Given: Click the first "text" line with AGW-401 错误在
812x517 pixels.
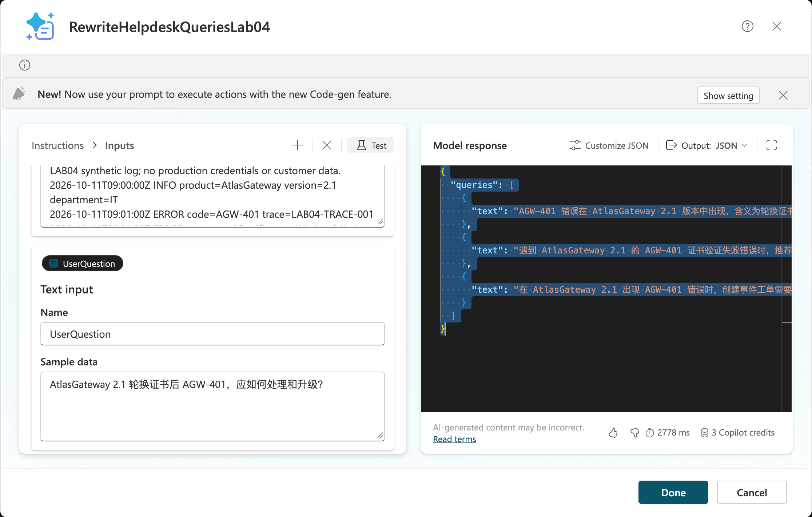Looking at the screenshot, I should pyautogui.click(x=632, y=211).
